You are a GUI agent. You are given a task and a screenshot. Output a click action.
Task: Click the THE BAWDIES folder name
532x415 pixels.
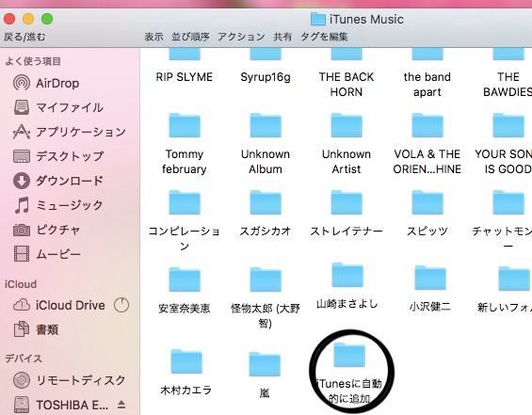[508, 85]
